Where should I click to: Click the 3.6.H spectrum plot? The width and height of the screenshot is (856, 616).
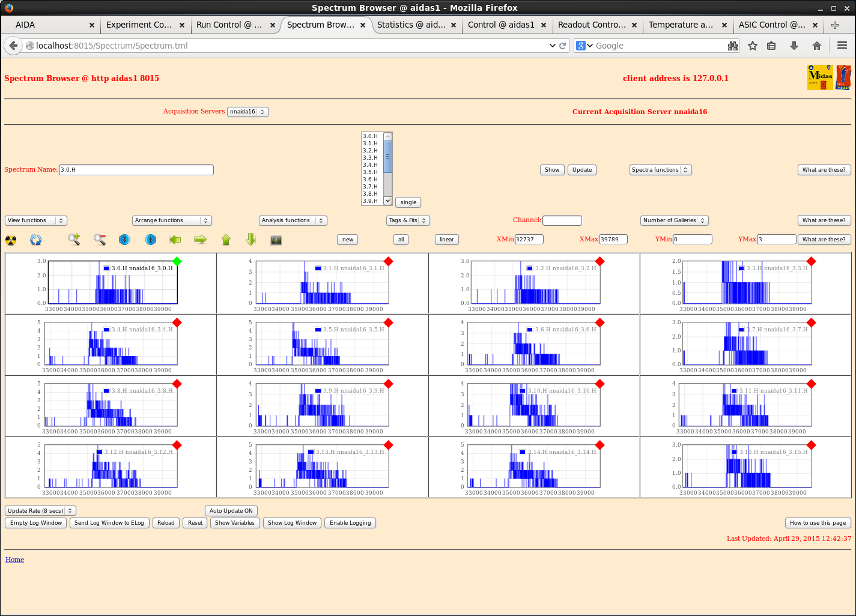(533, 343)
